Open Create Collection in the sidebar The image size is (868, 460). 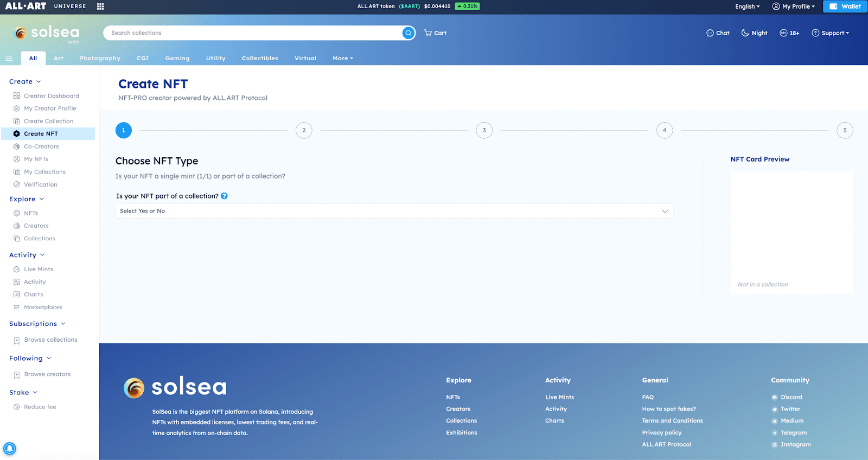coord(43,121)
